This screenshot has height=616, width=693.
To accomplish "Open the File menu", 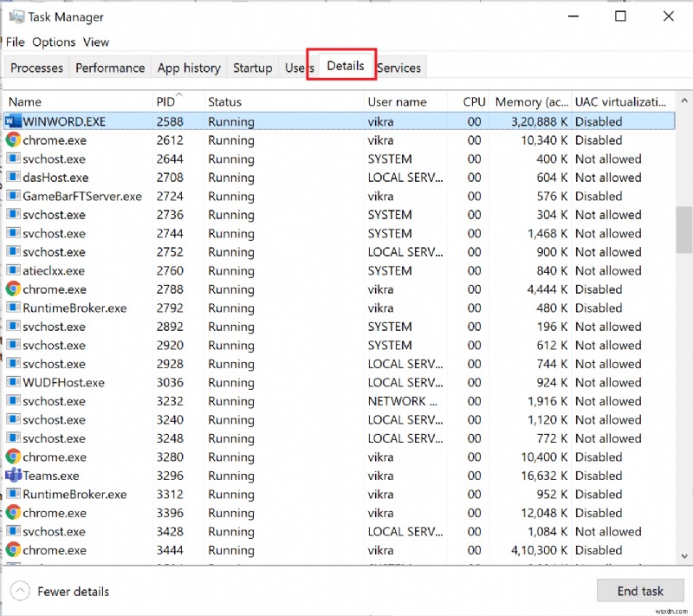I will (15, 42).
